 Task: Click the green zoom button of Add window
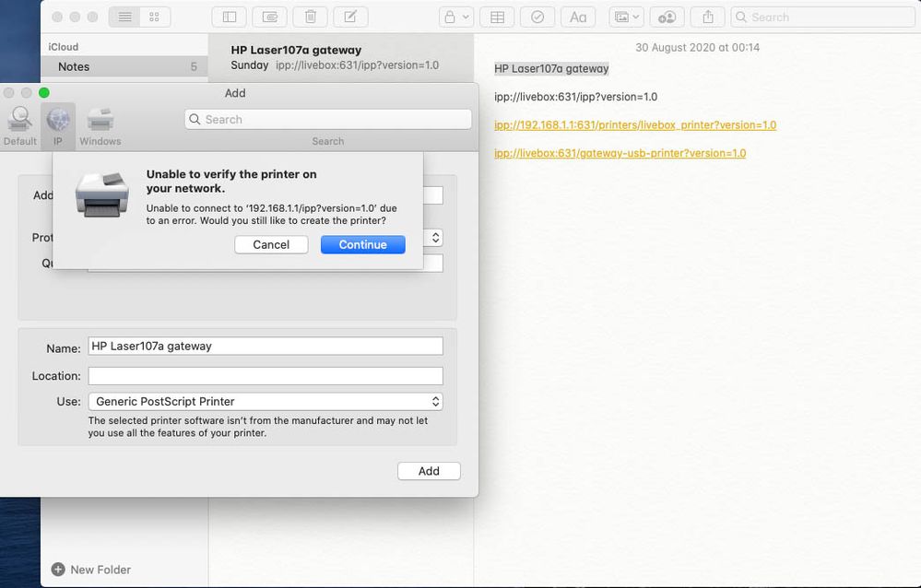[x=44, y=93]
